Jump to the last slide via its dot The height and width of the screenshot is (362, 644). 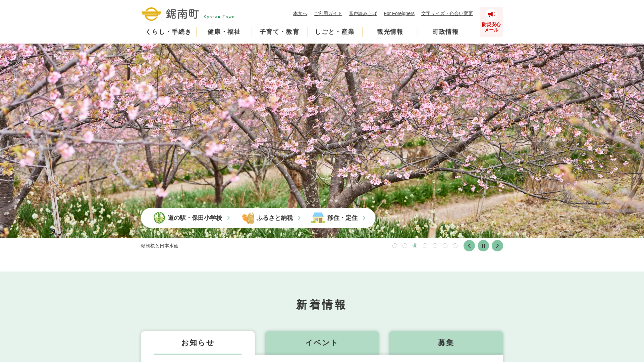[x=455, y=246]
